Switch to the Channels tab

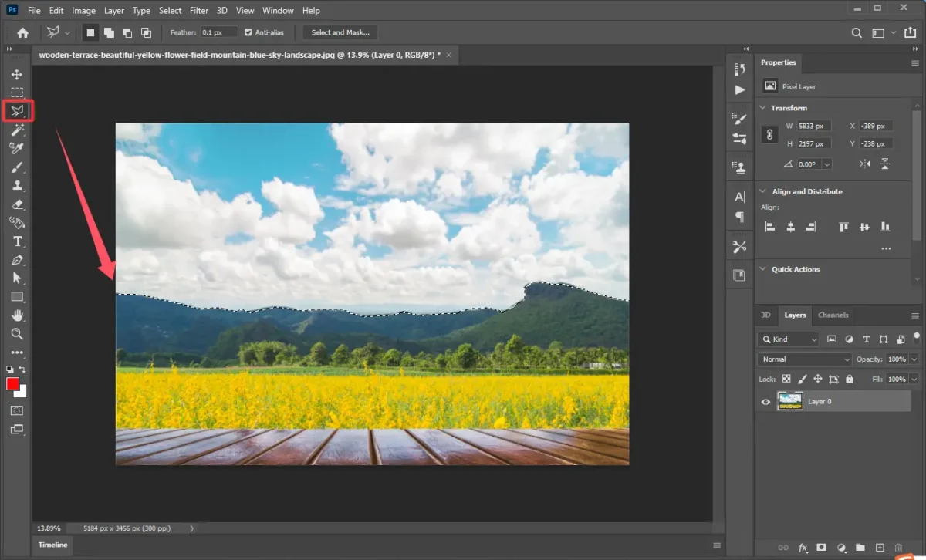click(833, 315)
